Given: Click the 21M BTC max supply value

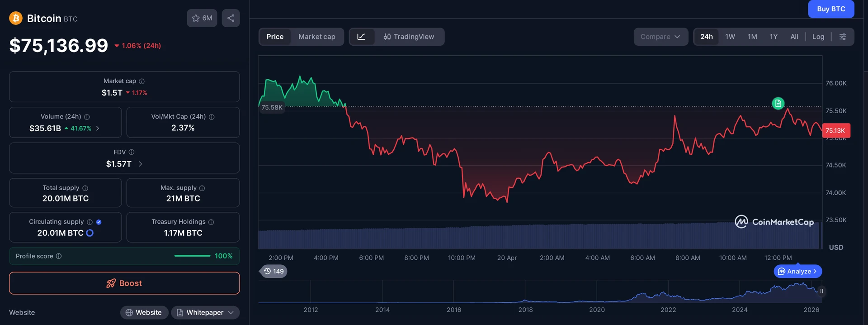Looking at the screenshot, I should click(x=183, y=199).
